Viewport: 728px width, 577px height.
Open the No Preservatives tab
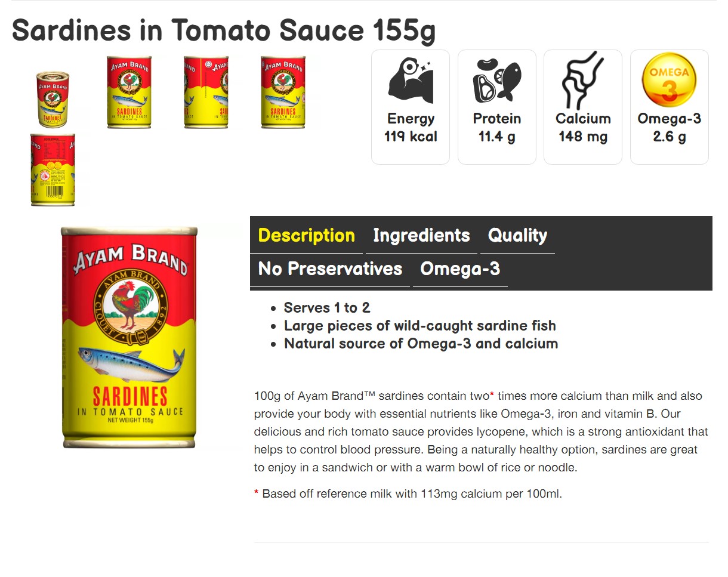[x=330, y=269]
